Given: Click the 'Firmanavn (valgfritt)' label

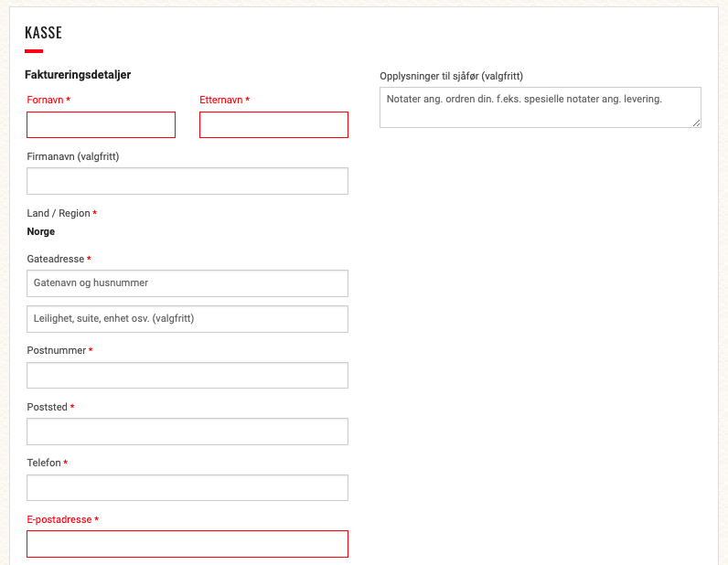Looking at the screenshot, I should [x=73, y=156].
